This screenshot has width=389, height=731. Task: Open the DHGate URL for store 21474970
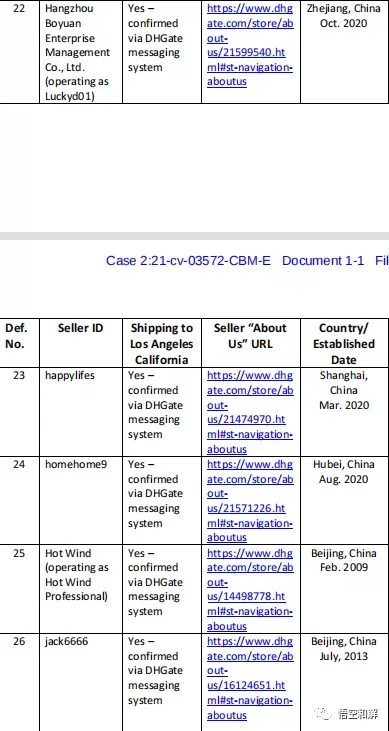(x=250, y=412)
